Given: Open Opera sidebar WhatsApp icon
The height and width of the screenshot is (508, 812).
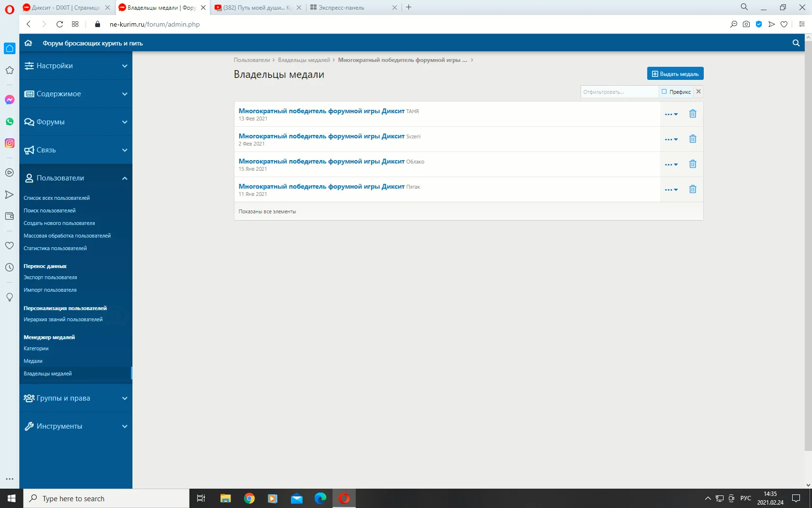Looking at the screenshot, I should coord(10,121).
